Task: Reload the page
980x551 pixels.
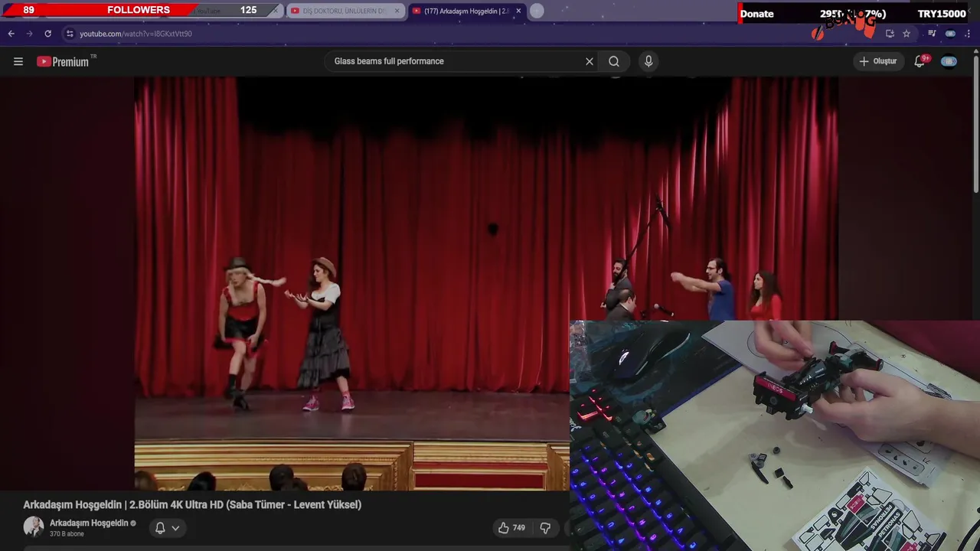Action: 47,34
